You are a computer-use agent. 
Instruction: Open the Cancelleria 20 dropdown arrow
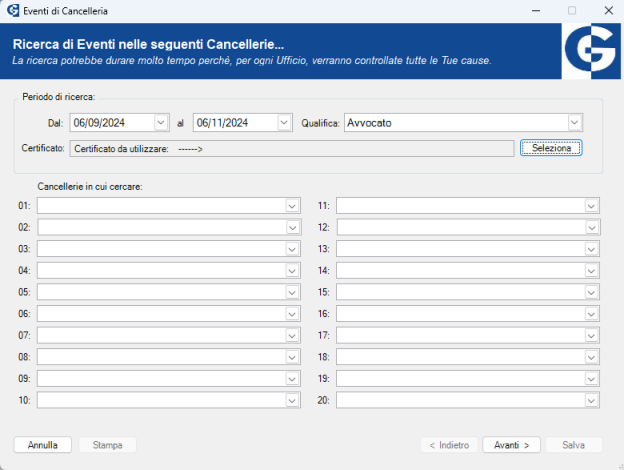pos(591,400)
